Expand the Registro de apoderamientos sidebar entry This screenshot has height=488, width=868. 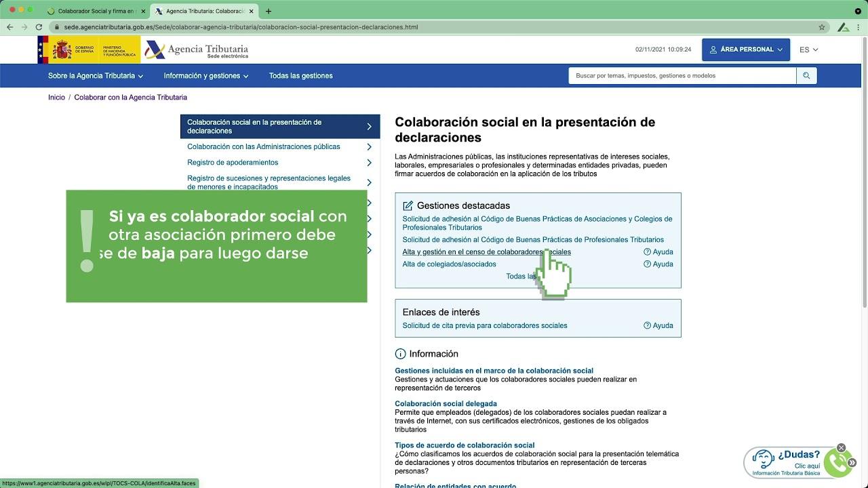(233, 163)
